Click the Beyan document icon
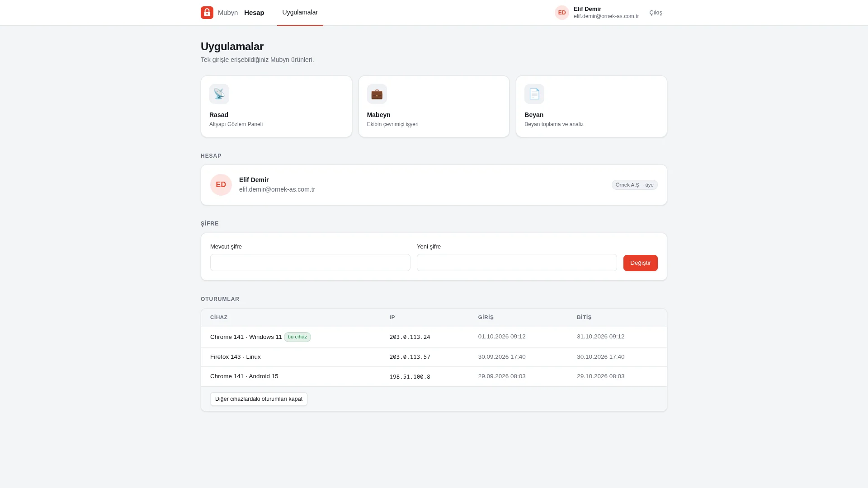Image resolution: width=868 pixels, height=488 pixels. (534, 94)
